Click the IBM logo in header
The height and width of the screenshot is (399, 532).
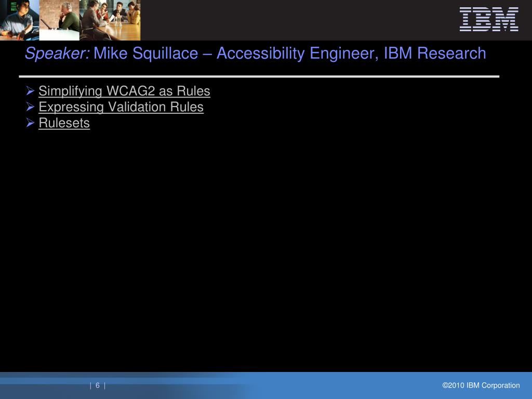489,20
